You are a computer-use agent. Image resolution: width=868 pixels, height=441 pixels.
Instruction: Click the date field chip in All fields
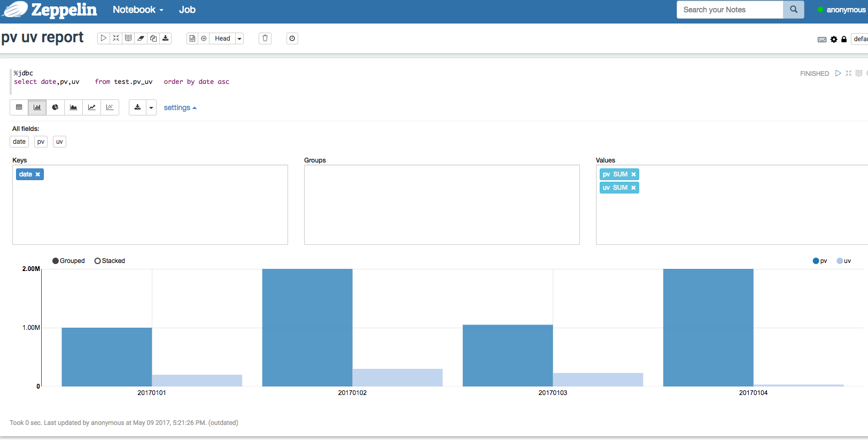[19, 142]
